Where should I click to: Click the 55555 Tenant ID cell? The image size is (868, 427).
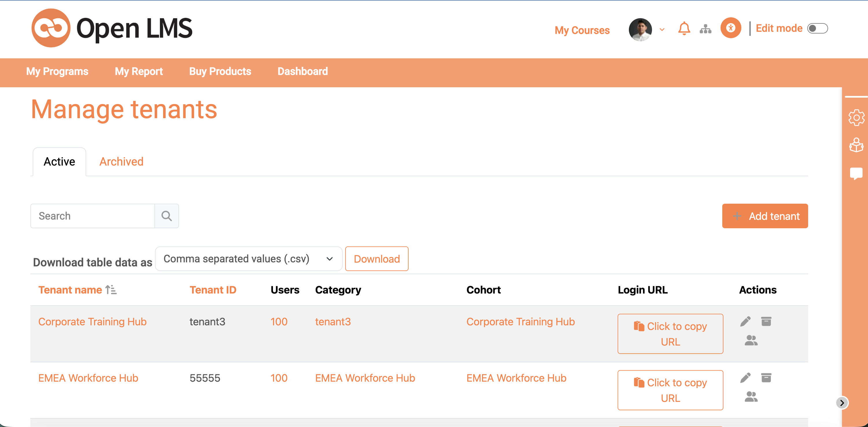pos(205,378)
